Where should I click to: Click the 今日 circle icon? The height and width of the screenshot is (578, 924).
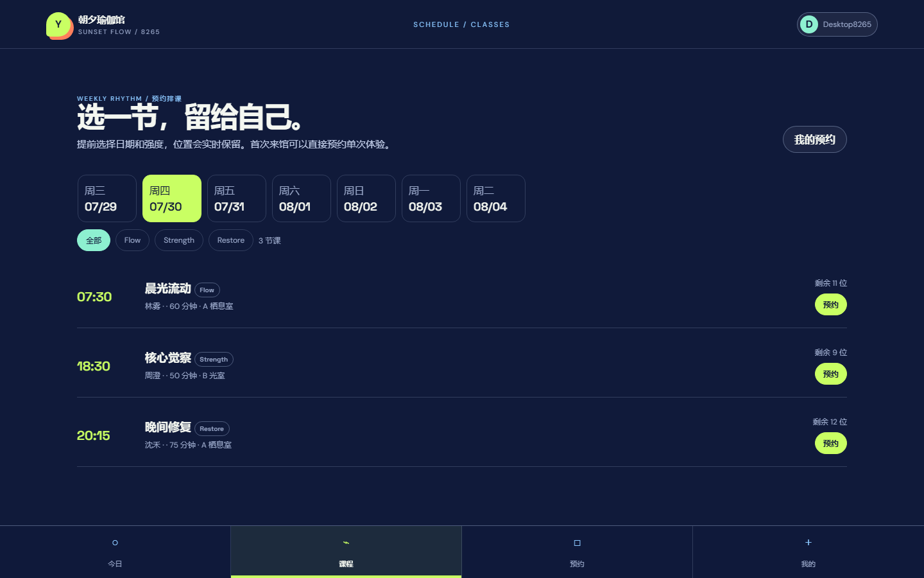(x=115, y=543)
